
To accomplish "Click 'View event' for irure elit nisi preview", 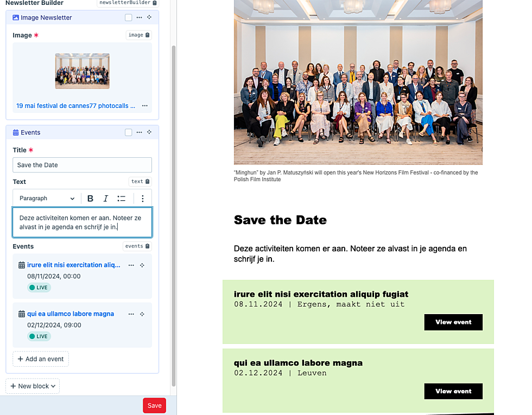I will [x=453, y=322].
